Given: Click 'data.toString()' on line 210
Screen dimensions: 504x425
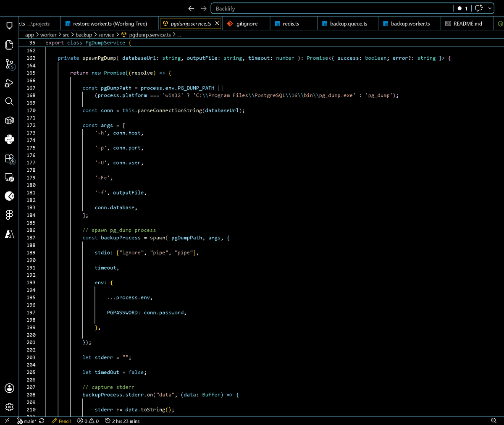Looking at the screenshot, I should (x=148, y=409).
